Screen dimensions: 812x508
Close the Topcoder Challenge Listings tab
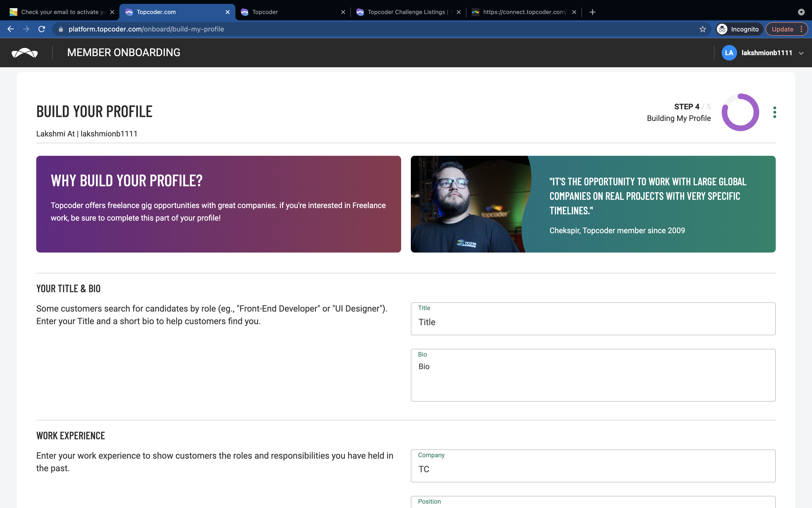pyautogui.click(x=458, y=12)
